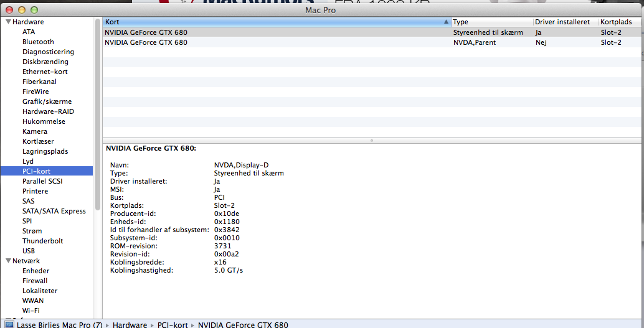Image resolution: width=644 pixels, height=328 pixels.
Task: Click NVIDIA GeForce GTX 680 in path bar
Action: tap(243, 325)
